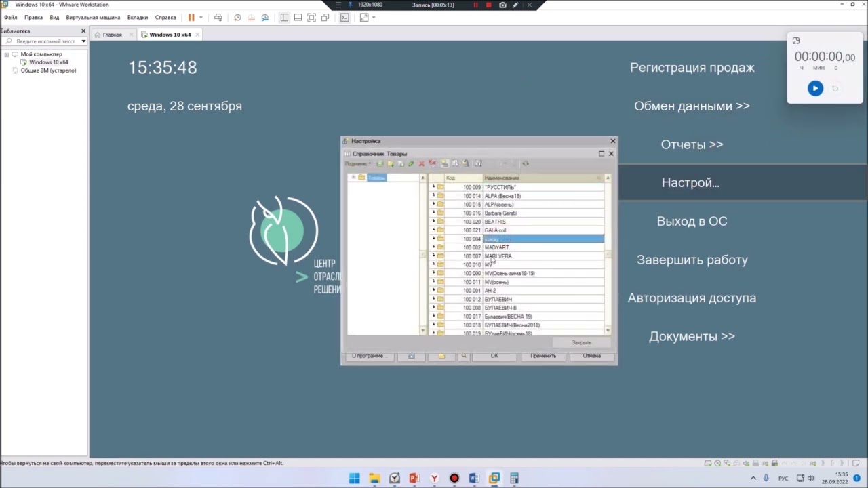
Task: Open the VMware snapshot manager icon
Action: pos(265,17)
